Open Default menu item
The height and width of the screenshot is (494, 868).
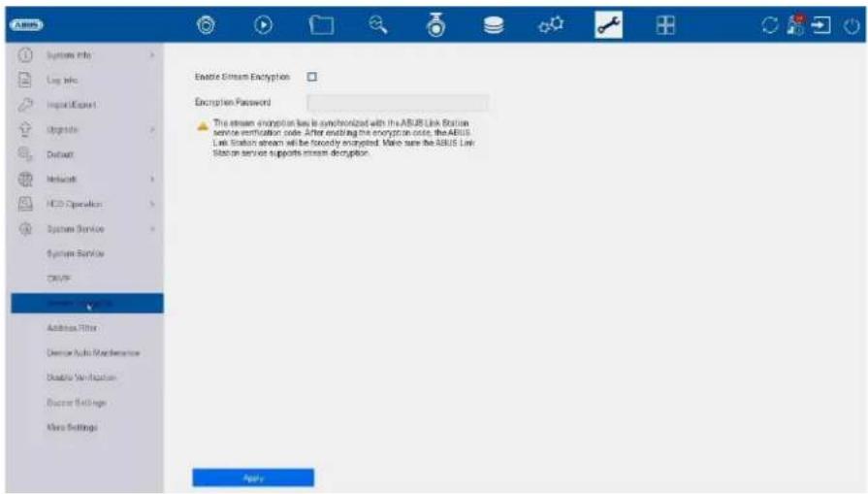tap(60, 154)
